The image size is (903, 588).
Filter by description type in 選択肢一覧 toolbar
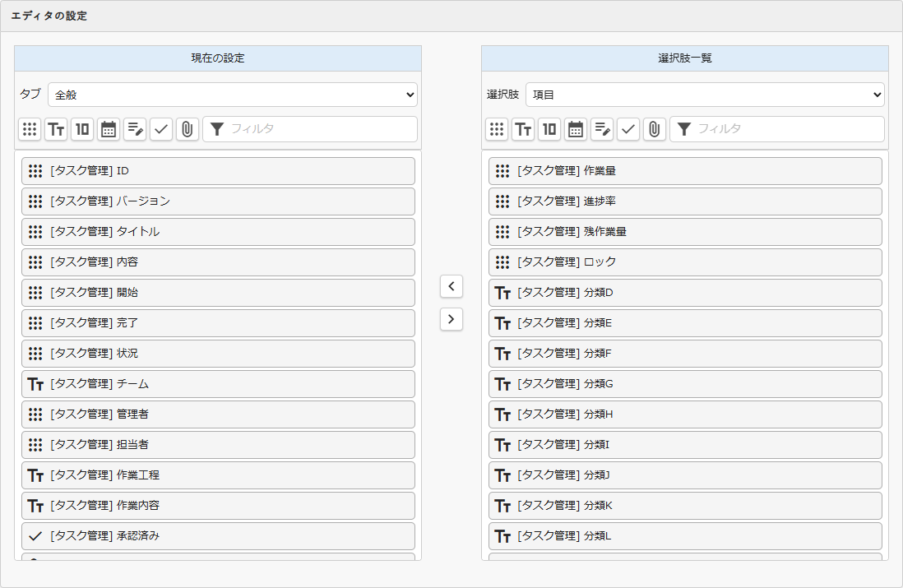pyautogui.click(x=602, y=129)
